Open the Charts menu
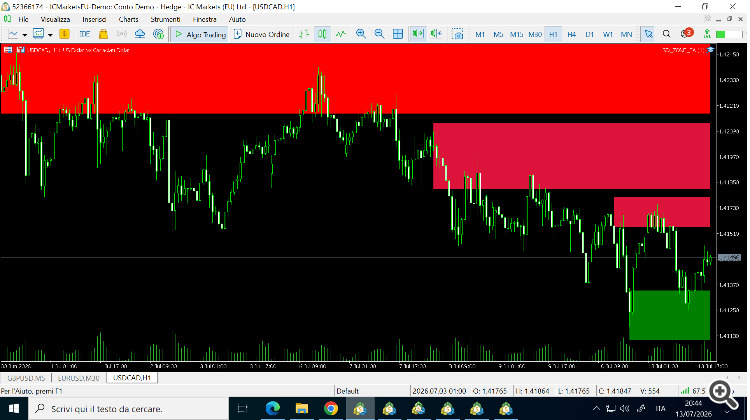Screen dimensions: 750x420 (x=128, y=20)
